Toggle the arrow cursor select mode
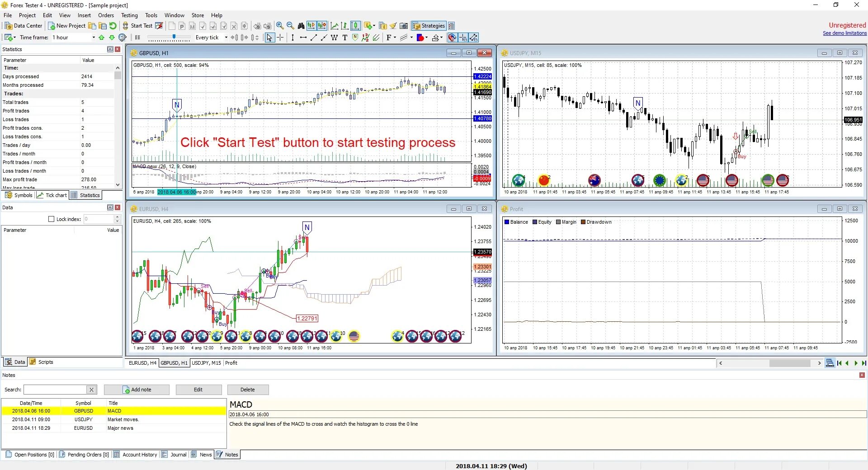This screenshot has height=470, width=868. pyautogui.click(x=269, y=38)
